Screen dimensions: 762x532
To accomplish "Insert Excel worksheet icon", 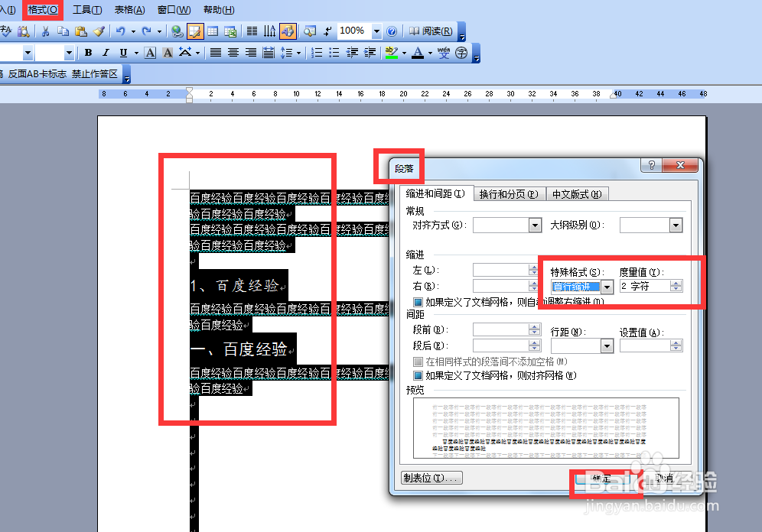I will click(x=230, y=31).
